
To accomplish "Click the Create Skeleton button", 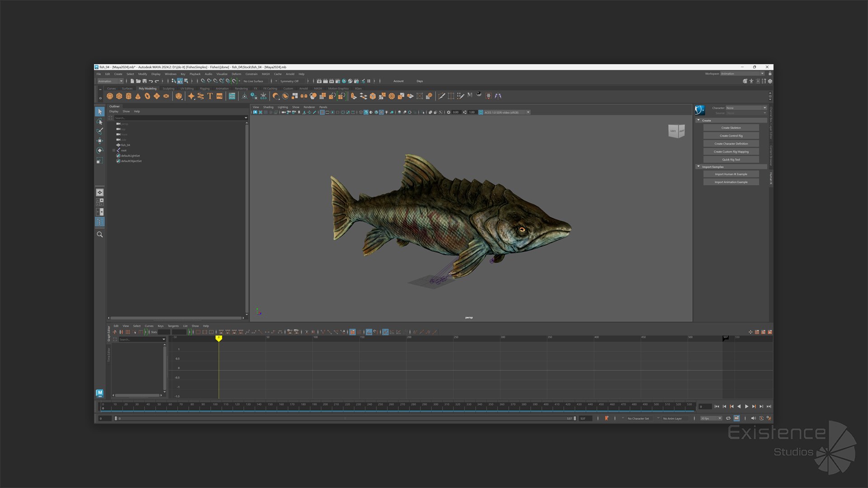I will [731, 128].
